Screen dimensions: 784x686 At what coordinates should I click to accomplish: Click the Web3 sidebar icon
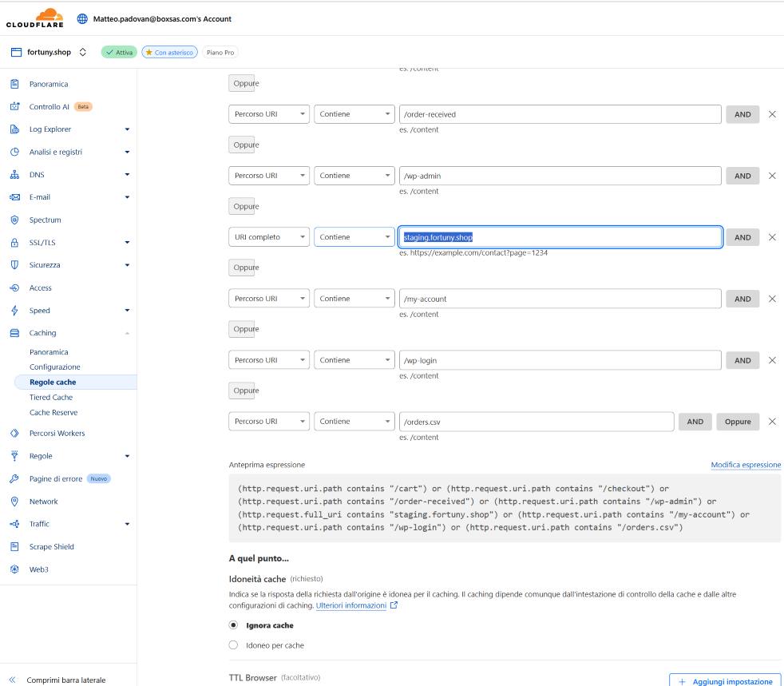[14, 569]
